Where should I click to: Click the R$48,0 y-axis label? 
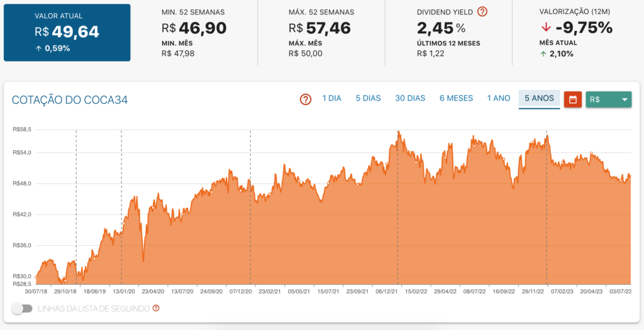point(23,184)
